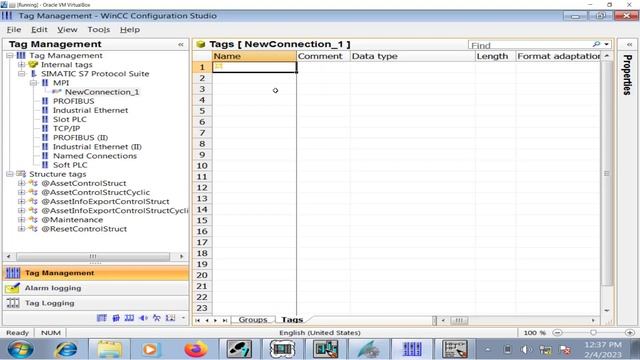Open the Edit menu
Viewport: 640px width, 360px height.
coord(39,30)
